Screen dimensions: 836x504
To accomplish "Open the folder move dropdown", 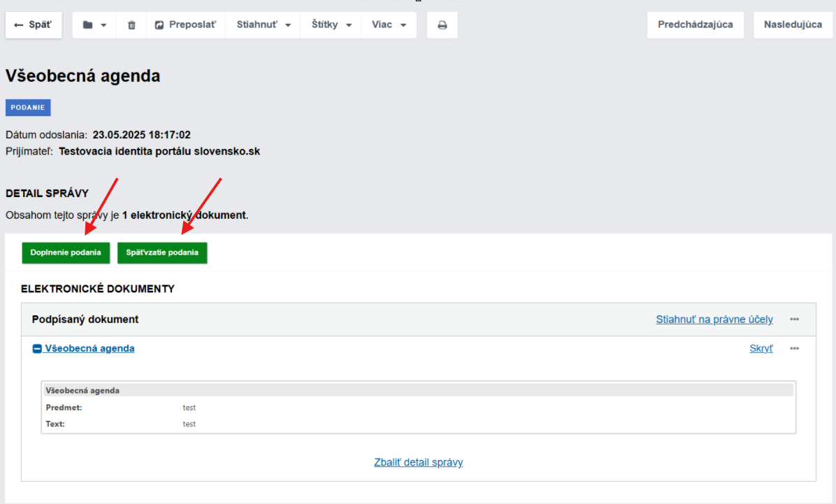I will tap(94, 25).
